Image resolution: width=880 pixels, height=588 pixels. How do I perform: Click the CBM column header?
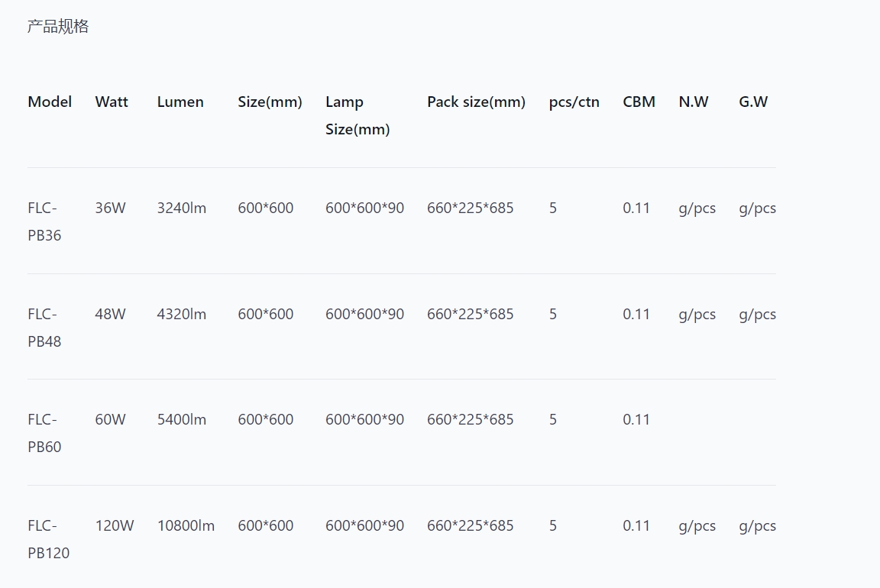click(x=639, y=102)
